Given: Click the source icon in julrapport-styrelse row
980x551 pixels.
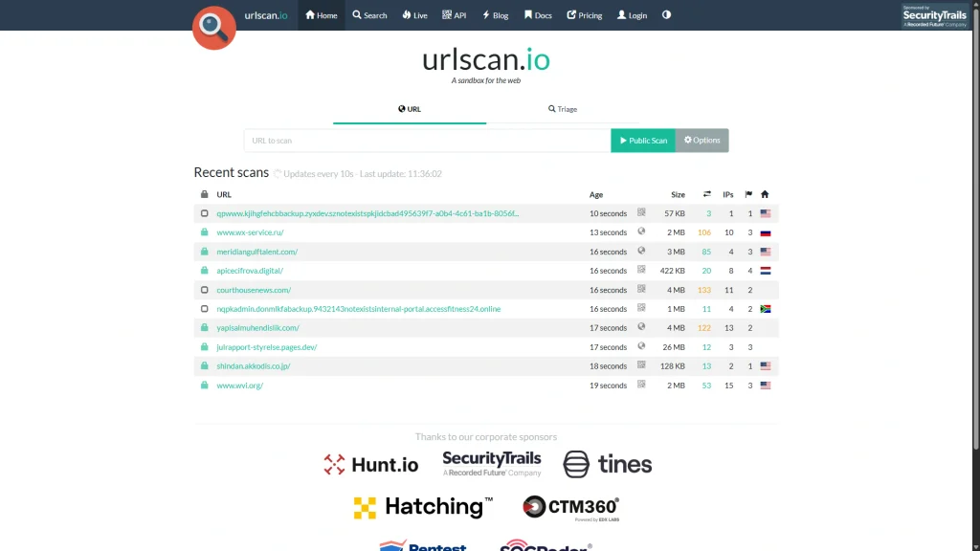Looking at the screenshot, I should coord(641,346).
